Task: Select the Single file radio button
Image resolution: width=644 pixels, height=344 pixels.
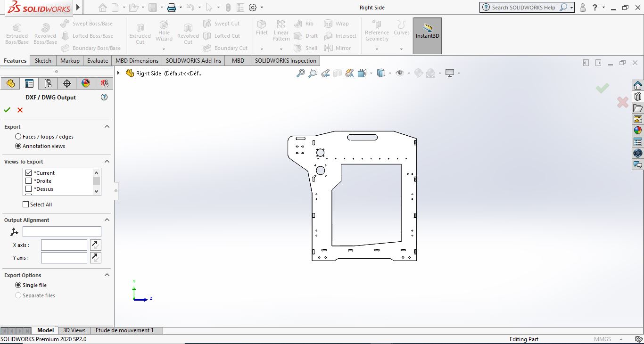Action: (18, 285)
